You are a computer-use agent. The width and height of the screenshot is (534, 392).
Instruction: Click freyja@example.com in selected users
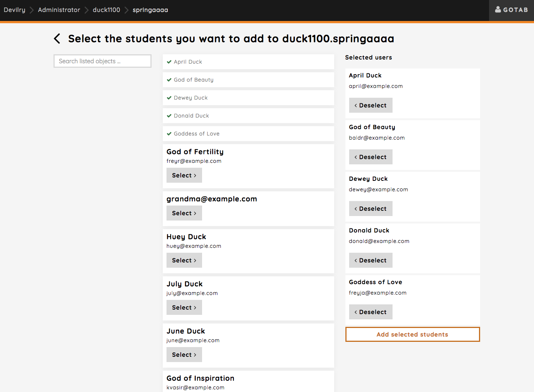[378, 293]
